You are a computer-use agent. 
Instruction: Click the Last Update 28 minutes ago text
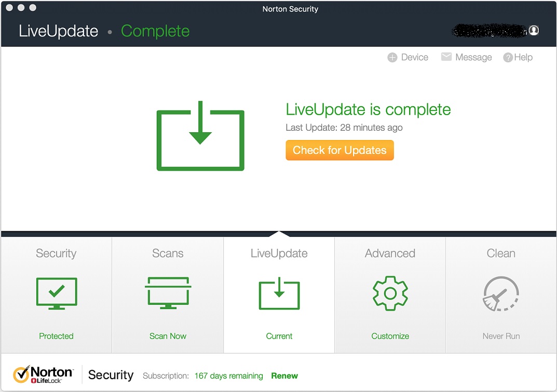pos(344,128)
